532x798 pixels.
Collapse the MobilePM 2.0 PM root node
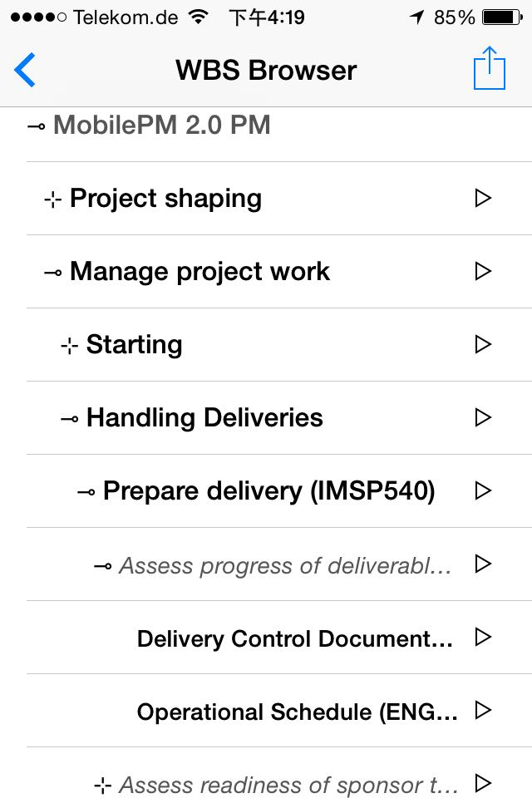37,127
